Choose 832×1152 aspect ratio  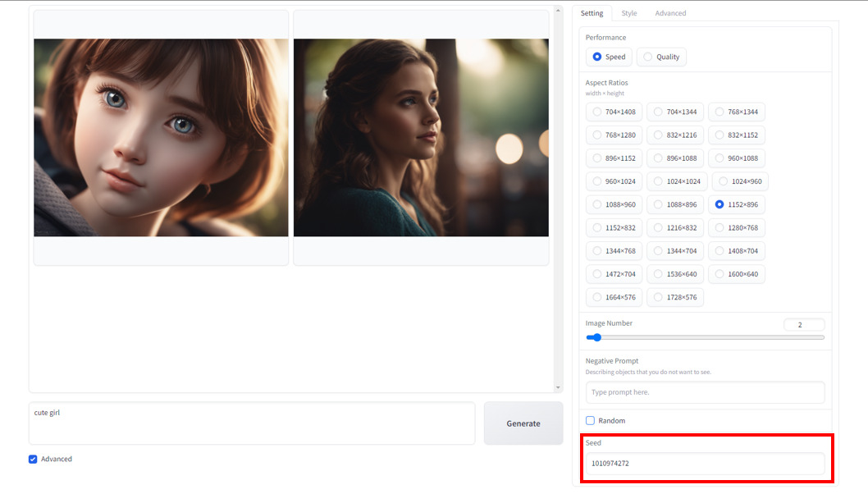click(737, 135)
